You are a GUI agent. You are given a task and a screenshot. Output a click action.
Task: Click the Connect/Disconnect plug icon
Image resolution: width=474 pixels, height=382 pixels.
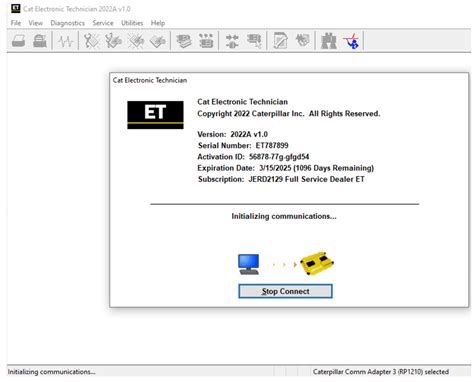point(232,41)
